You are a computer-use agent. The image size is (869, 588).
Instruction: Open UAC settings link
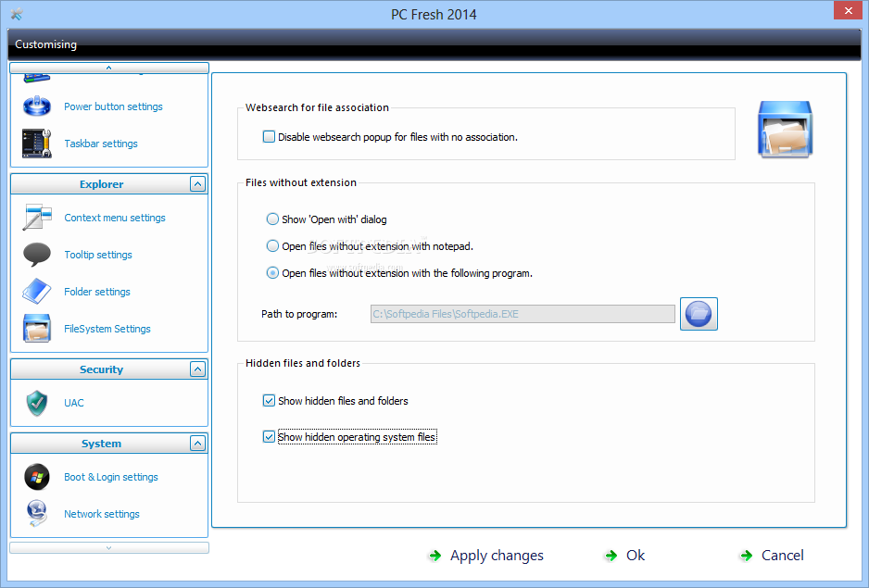click(74, 403)
